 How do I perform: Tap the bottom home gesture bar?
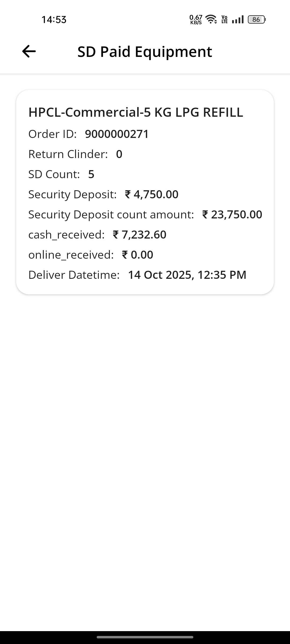145,637
